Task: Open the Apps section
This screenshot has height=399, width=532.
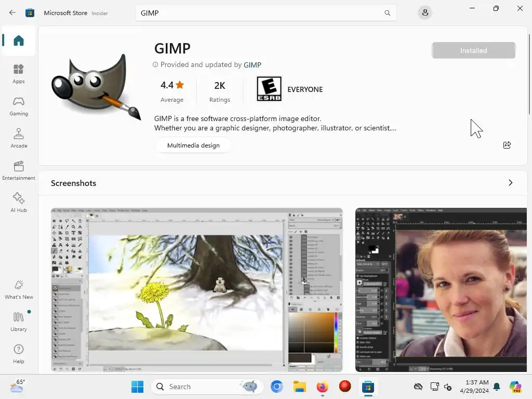Action: click(x=19, y=74)
